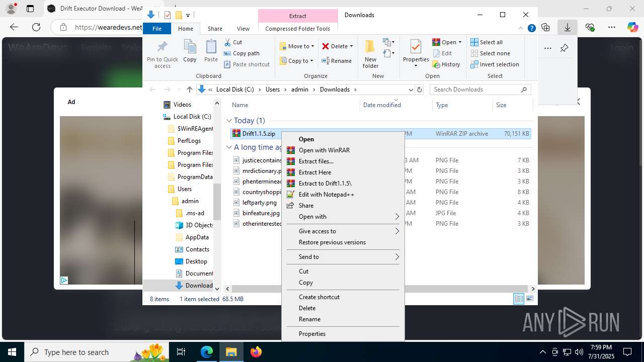Click the Copy icon in Clipboard group
This screenshot has height=362, width=644.
190,51
